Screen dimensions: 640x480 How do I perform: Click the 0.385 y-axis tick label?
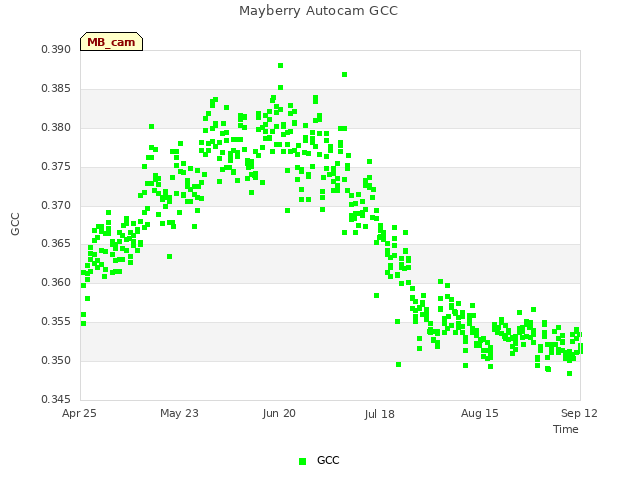pos(56,89)
